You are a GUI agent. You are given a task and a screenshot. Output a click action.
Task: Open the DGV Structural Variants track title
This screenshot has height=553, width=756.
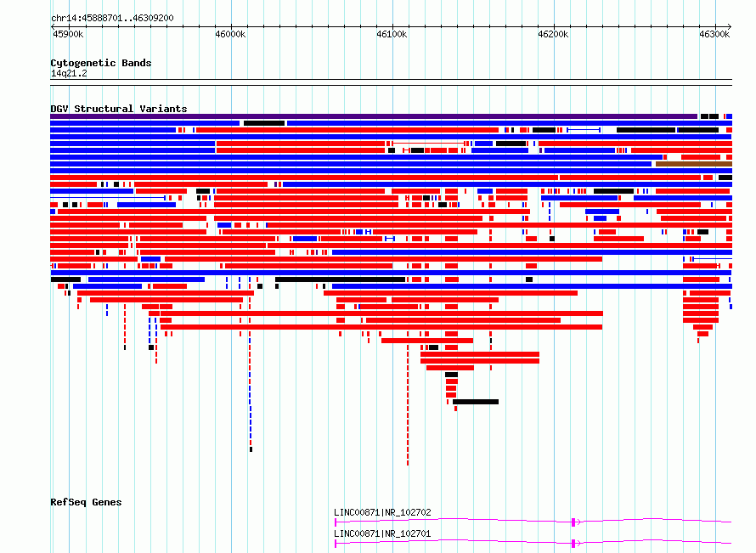click(119, 109)
